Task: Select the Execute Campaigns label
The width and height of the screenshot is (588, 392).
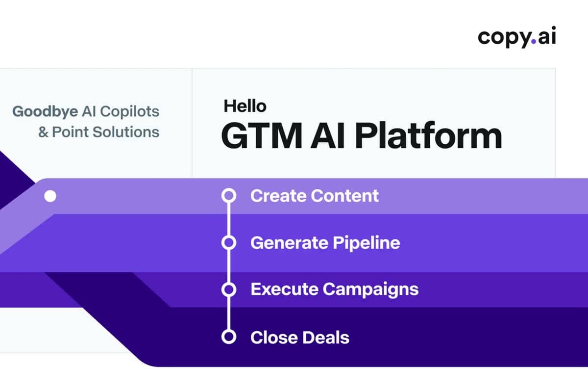Action: (334, 289)
